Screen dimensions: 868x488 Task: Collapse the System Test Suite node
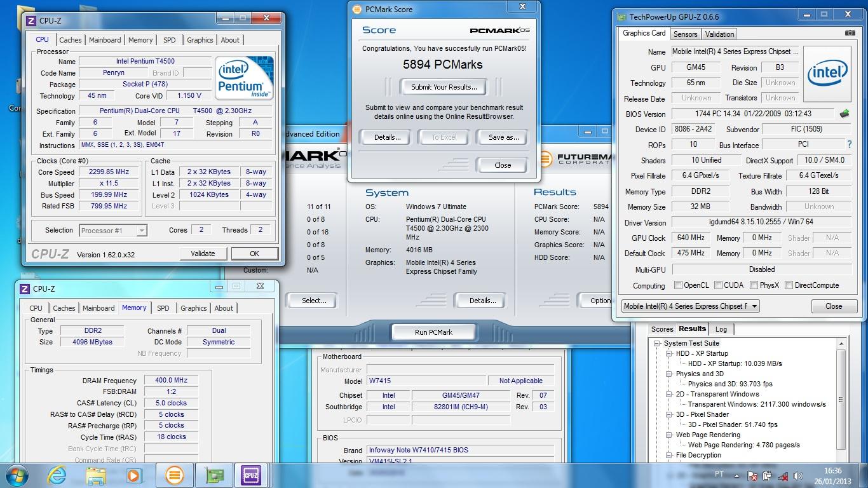click(x=658, y=344)
